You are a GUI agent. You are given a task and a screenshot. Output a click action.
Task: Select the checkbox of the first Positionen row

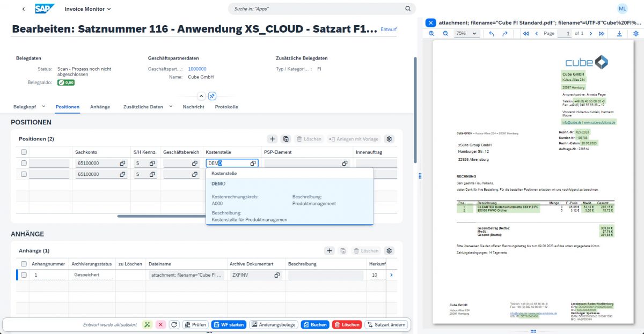pos(23,163)
